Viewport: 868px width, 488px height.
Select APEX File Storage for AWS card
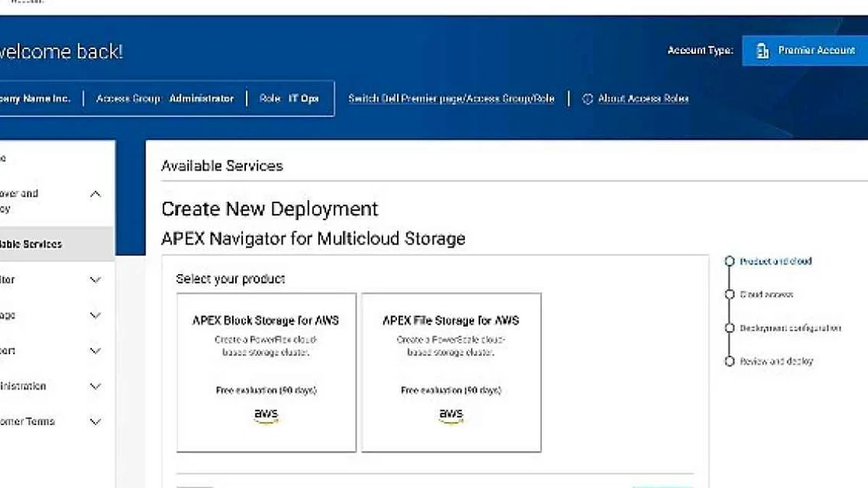tap(451, 372)
